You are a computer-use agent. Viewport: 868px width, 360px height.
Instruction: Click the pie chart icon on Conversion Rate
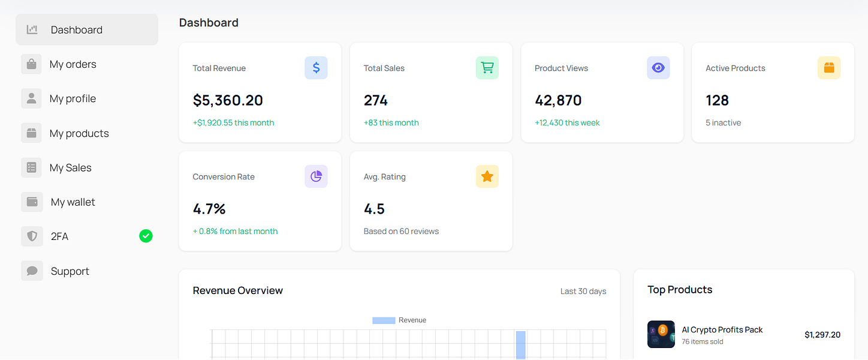coord(316,176)
